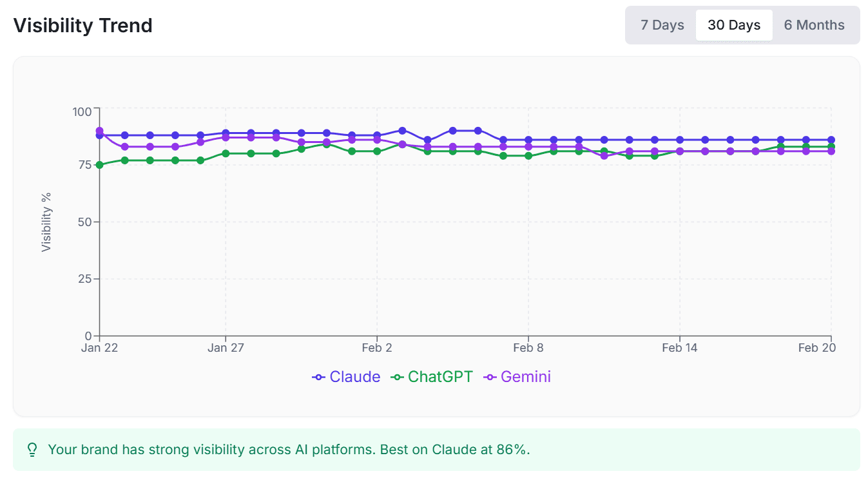The height and width of the screenshot is (478, 868).
Task: Click the first Claude data point at Jan 22
Action: pos(100,135)
